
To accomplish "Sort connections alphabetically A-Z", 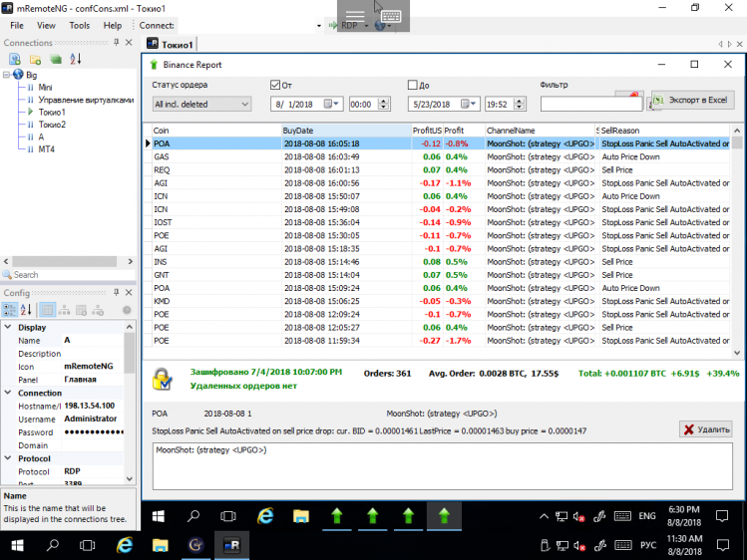I will click(76, 59).
